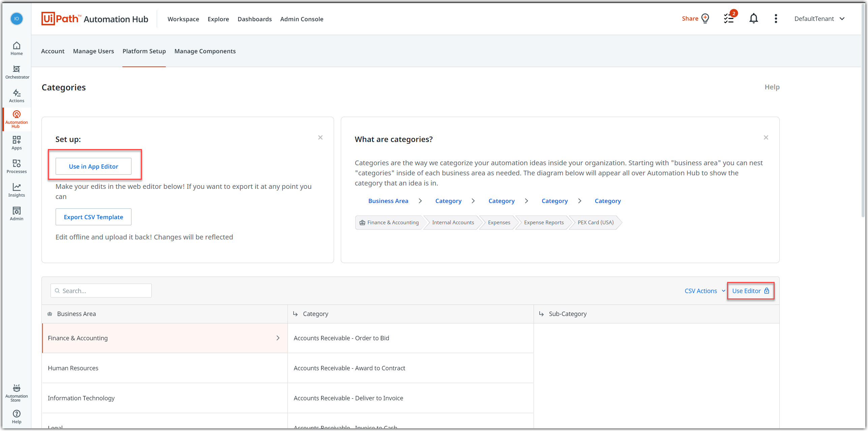Open Admin Console
The width and height of the screenshot is (868, 431).
pos(302,19)
